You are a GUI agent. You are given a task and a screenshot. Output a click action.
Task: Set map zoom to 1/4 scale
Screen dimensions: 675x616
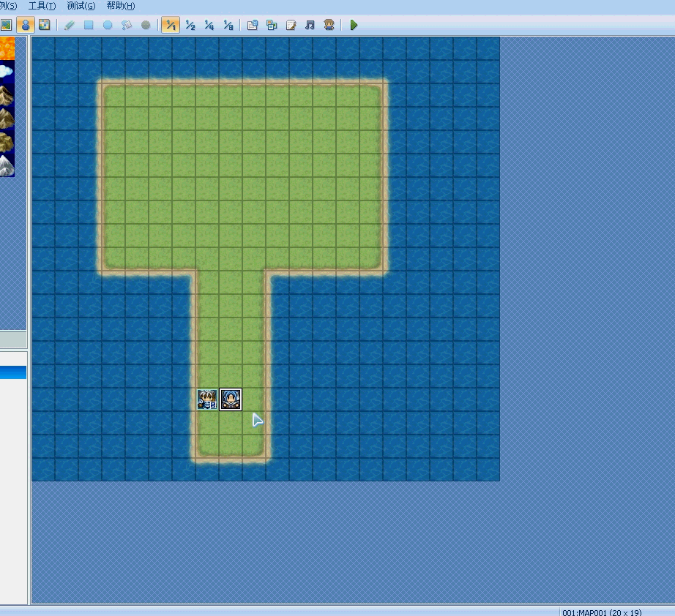pyautogui.click(x=209, y=25)
